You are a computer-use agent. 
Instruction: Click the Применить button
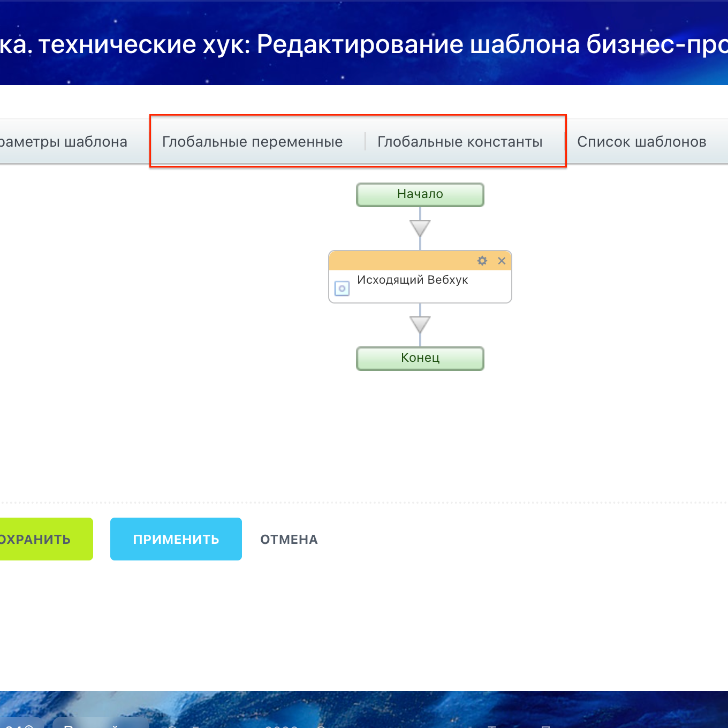pyautogui.click(x=176, y=539)
